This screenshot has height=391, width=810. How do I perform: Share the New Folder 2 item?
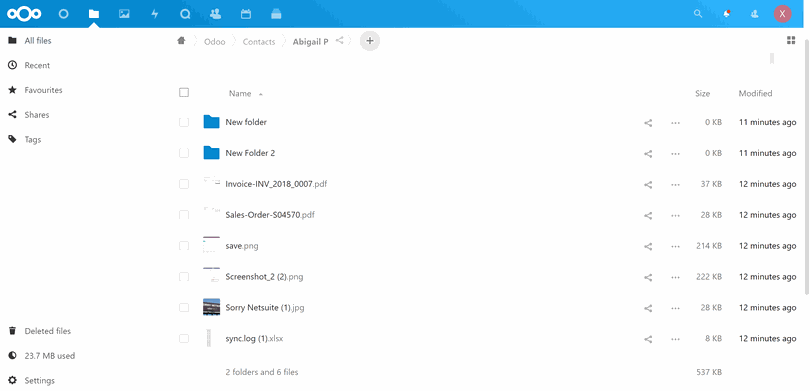[648, 154]
